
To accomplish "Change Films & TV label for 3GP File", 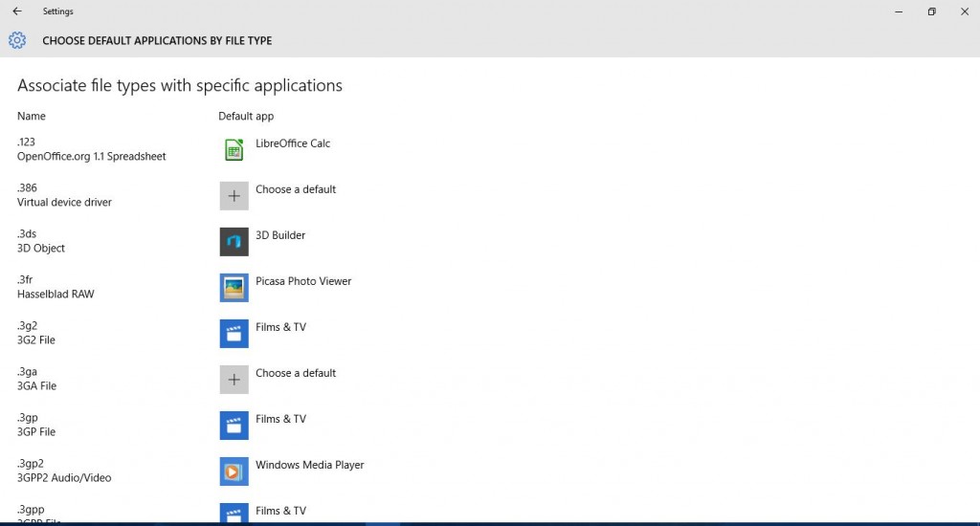I will point(280,419).
